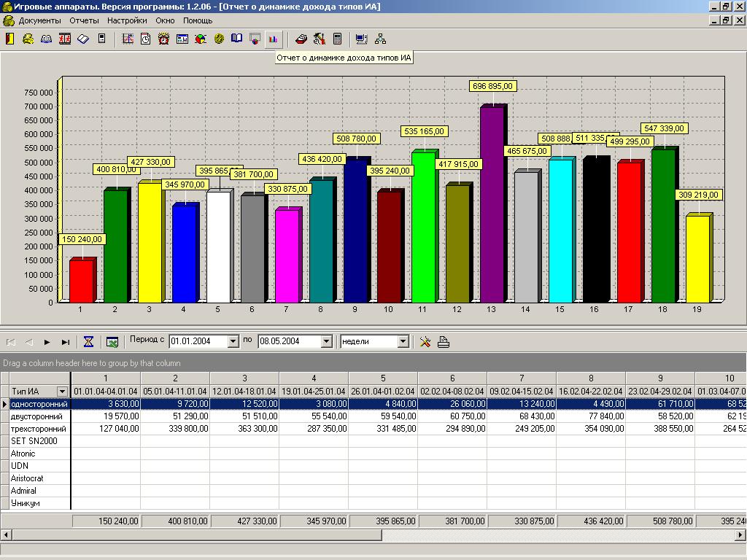Click the first record navigation arrow

pos(11,342)
